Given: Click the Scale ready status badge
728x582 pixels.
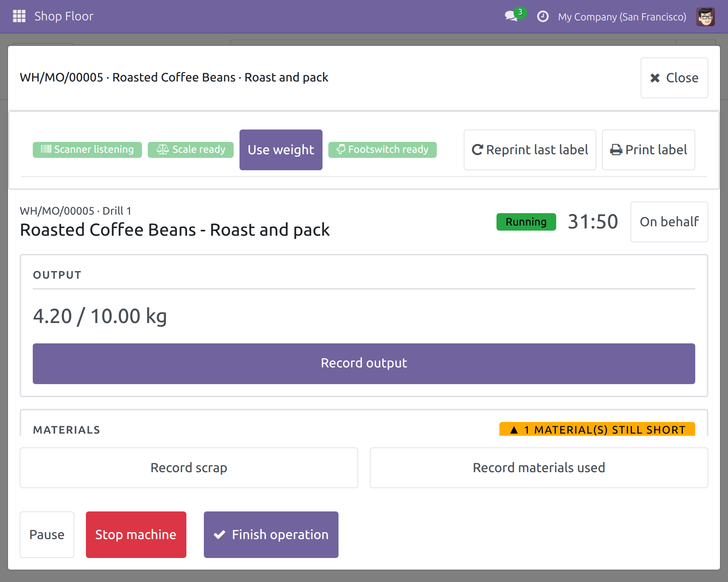Looking at the screenshot, I should pos(191,150).
